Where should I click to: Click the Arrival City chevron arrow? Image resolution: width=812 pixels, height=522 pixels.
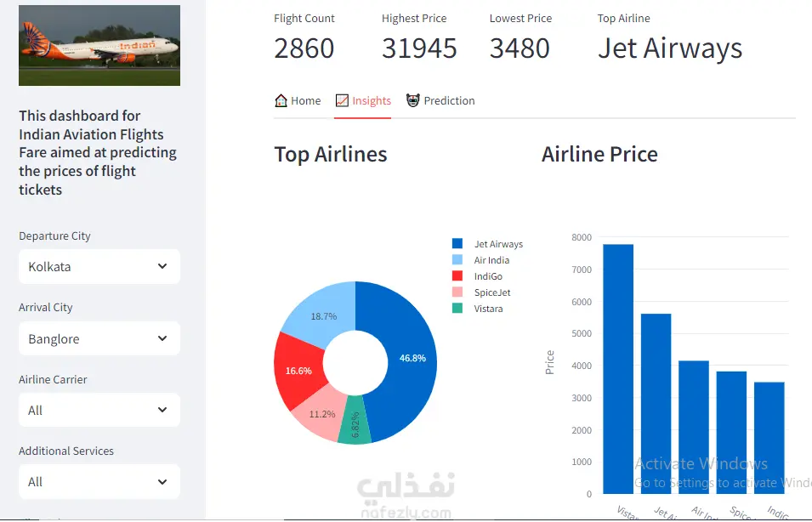[x=162, y=338]
